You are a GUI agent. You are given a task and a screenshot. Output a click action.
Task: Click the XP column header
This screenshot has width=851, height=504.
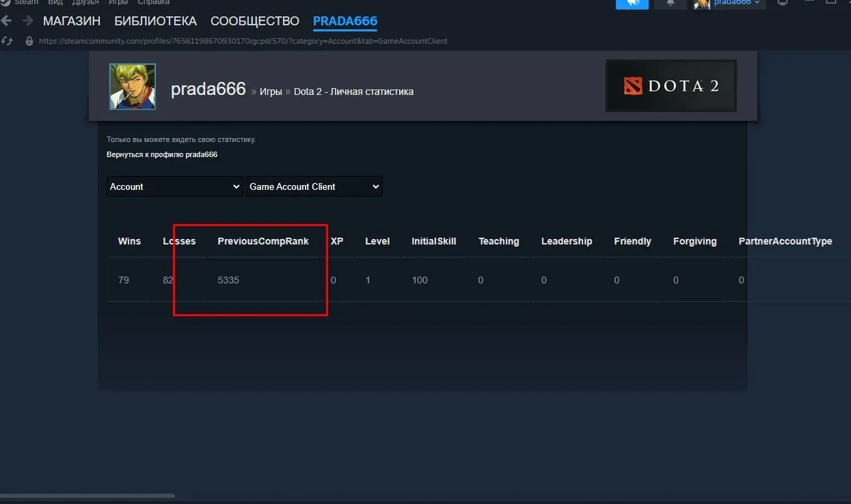coord(337,241)
